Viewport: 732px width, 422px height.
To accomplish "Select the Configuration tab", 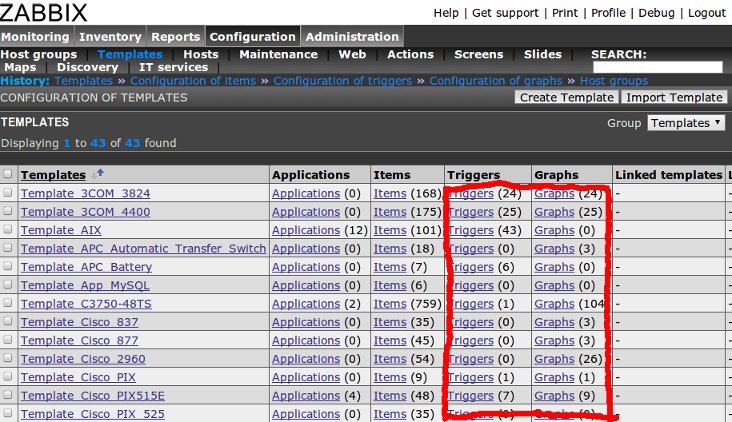I will tap(253, 36).
